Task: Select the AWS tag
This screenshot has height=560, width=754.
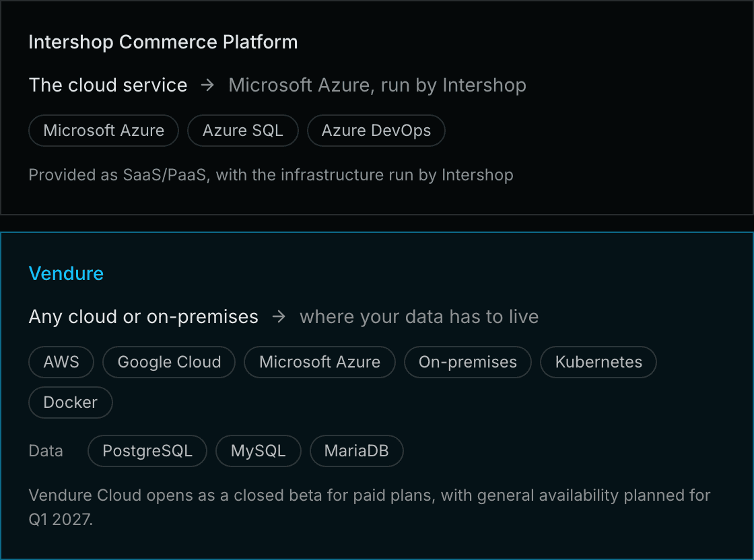Action: (x=61, y=362)
